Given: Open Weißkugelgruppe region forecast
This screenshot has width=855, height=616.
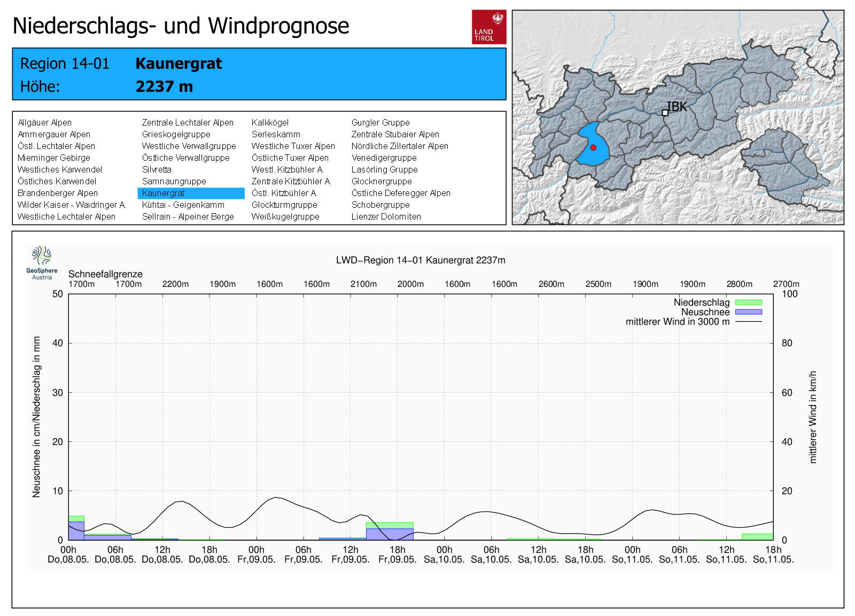Looking at the screenshot, I should coord(285,216).
